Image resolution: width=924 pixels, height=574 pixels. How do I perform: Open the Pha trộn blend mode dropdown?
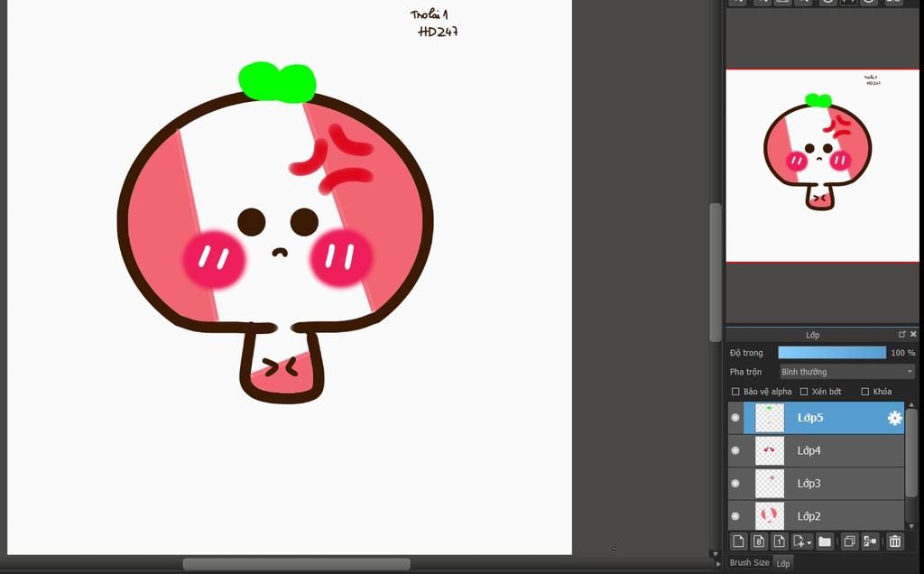pyautogui.click(x=846, y=372)
